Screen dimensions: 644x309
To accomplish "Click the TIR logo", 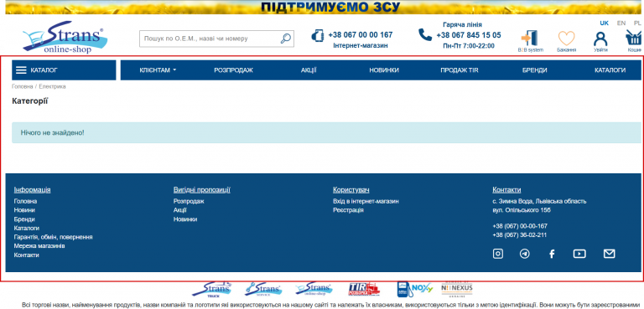I will tap(364, 289).
